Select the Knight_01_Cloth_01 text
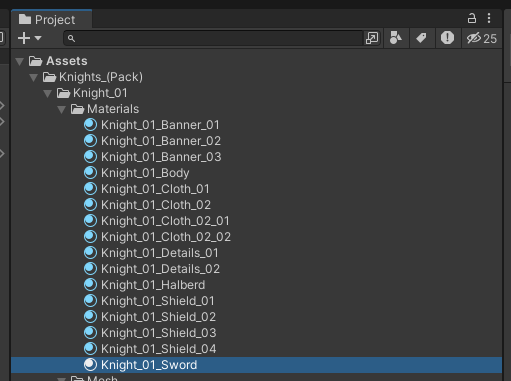Image resolution: width=511 pixels, height=381 pixels. pos(155,189)
